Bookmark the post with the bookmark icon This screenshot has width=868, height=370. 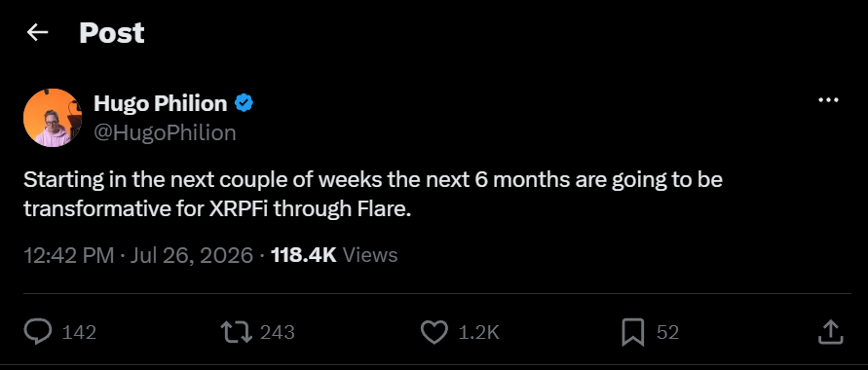[x=632, y=332]
